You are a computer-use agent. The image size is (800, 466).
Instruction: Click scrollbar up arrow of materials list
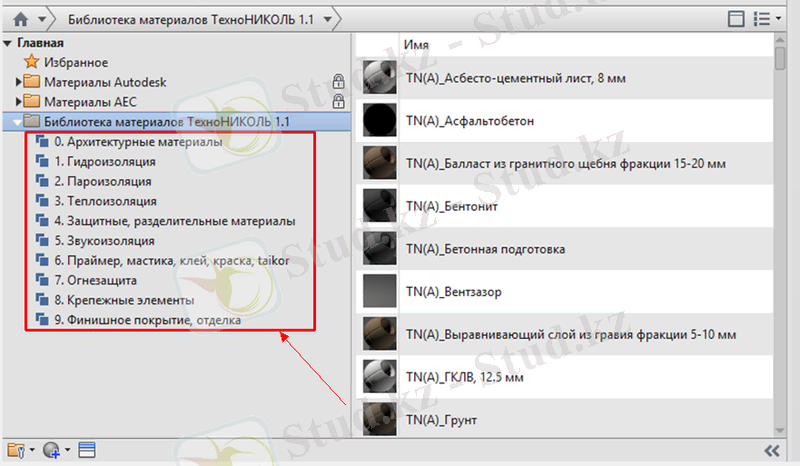780,40
